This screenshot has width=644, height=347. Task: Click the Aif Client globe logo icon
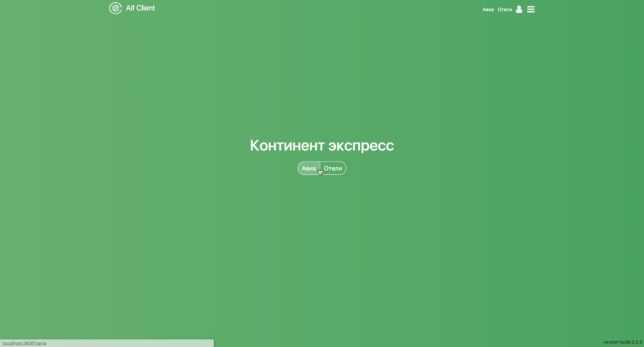(115, 8)
